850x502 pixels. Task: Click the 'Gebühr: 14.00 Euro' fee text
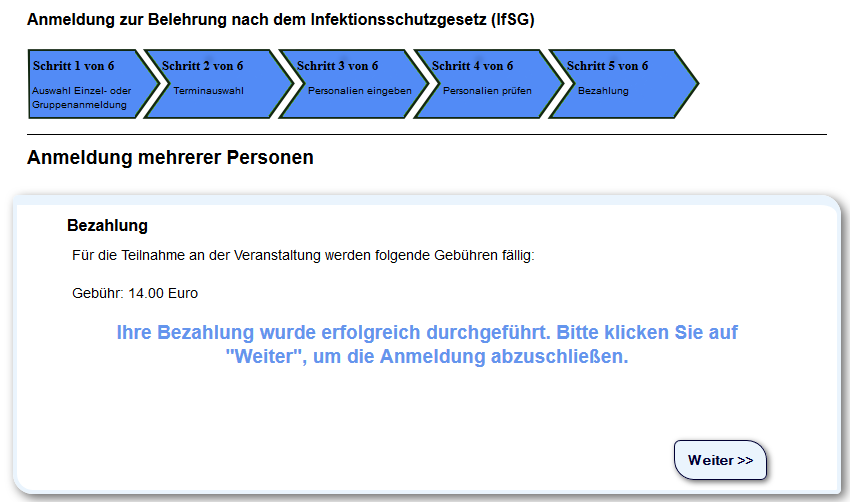click(x=135, y=294)
